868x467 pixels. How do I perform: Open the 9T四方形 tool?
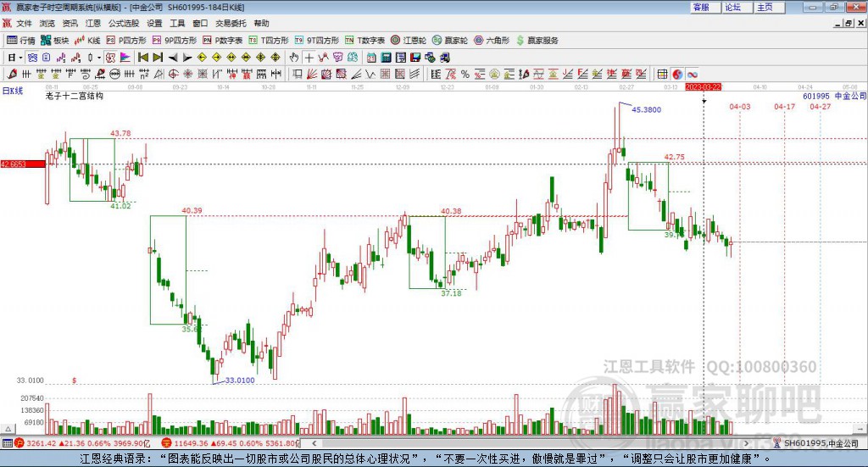point(317,41)
